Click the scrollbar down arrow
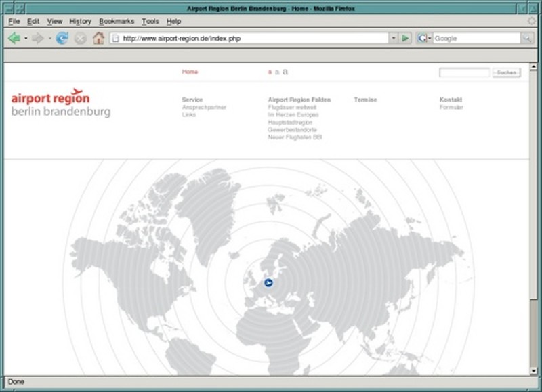Viewport: 542px width, 392px height. click(x=533, y=371)
